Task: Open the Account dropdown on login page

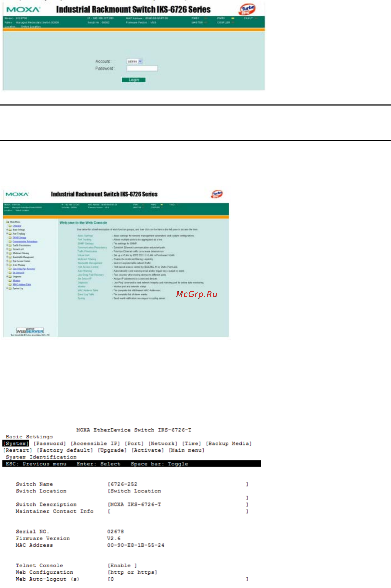Action: coord(134,61)
